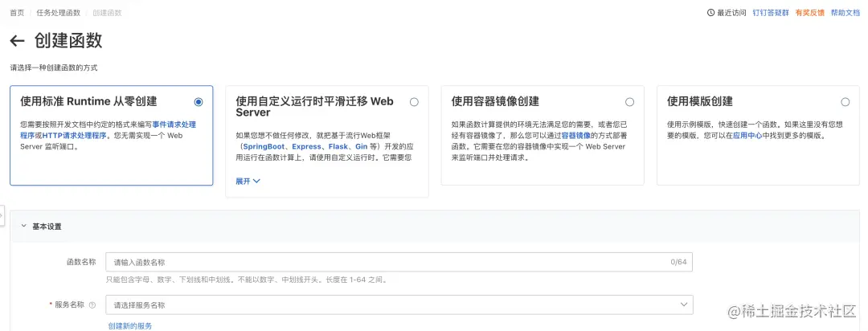This screenshot has height=331, width=868.
Task: Click the help icon beside 服务名称
Action: pyautogui.click(x=92, y=305)
